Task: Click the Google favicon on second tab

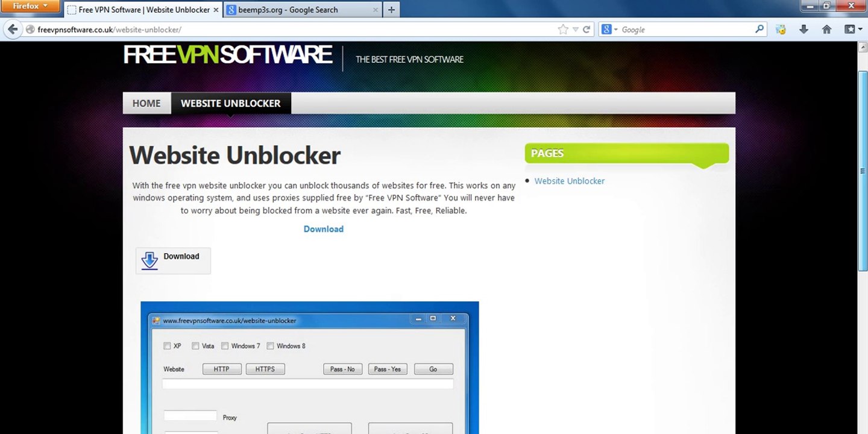Action: coord(231,10)
